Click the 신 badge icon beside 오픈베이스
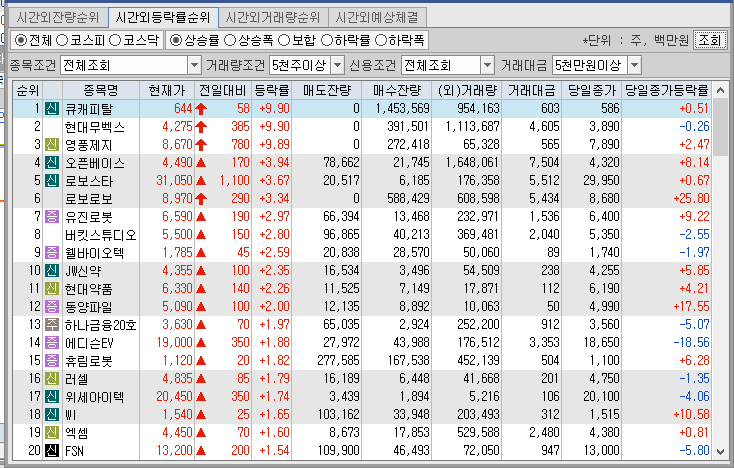734x468 pixels. (51, 162)
